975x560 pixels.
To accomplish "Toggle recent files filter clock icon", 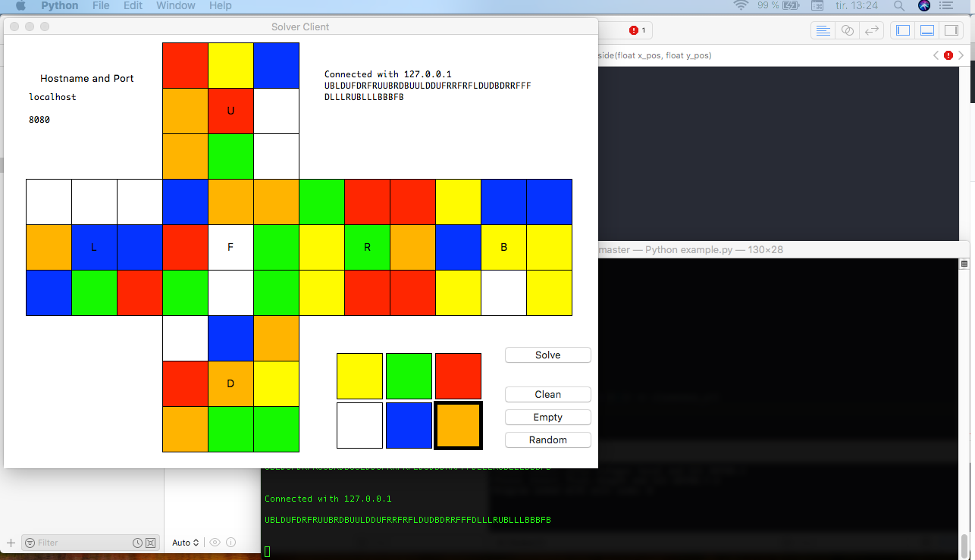I will 137,543.
